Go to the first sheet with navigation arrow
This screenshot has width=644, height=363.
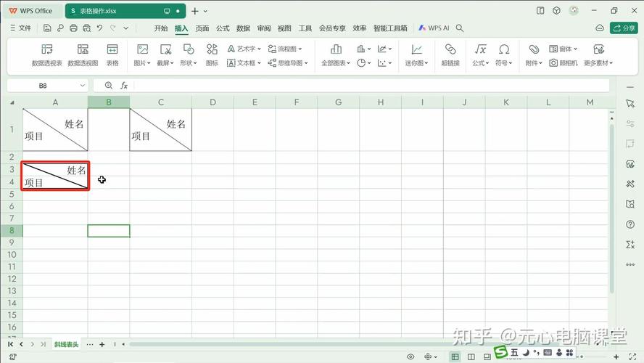[x=10, y=345]
